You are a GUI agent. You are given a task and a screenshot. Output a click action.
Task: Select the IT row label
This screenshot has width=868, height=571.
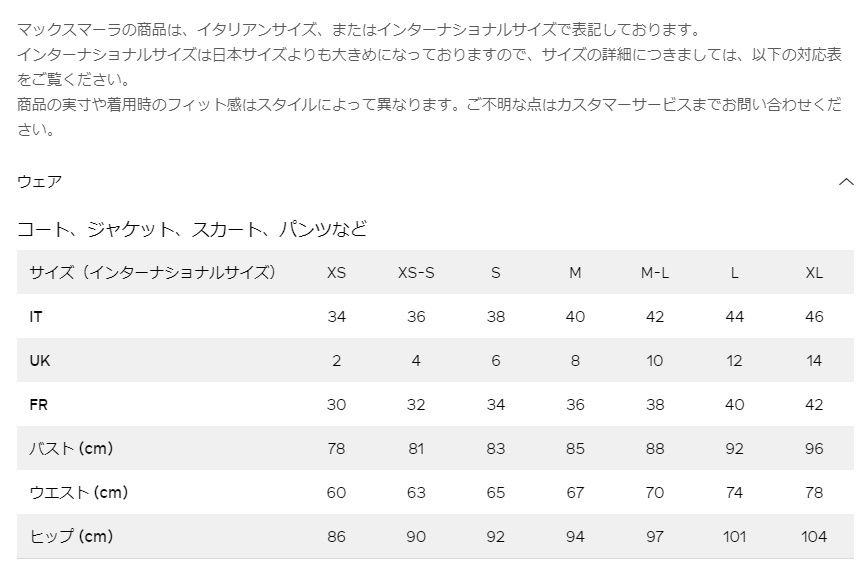click(35, 317)
